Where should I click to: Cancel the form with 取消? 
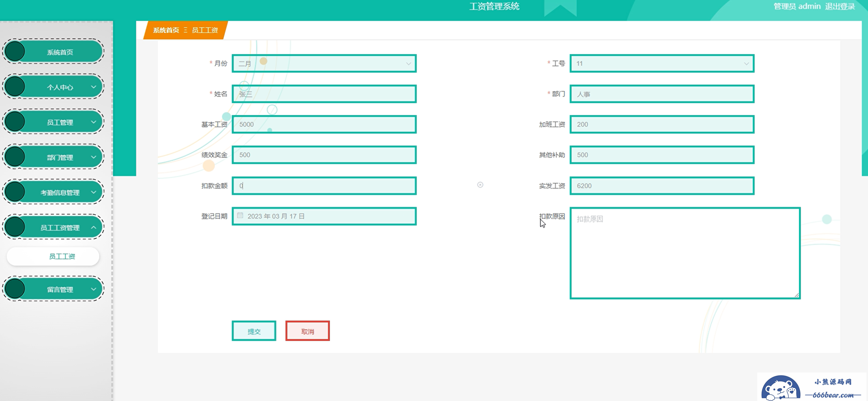[x=307, y=331]
